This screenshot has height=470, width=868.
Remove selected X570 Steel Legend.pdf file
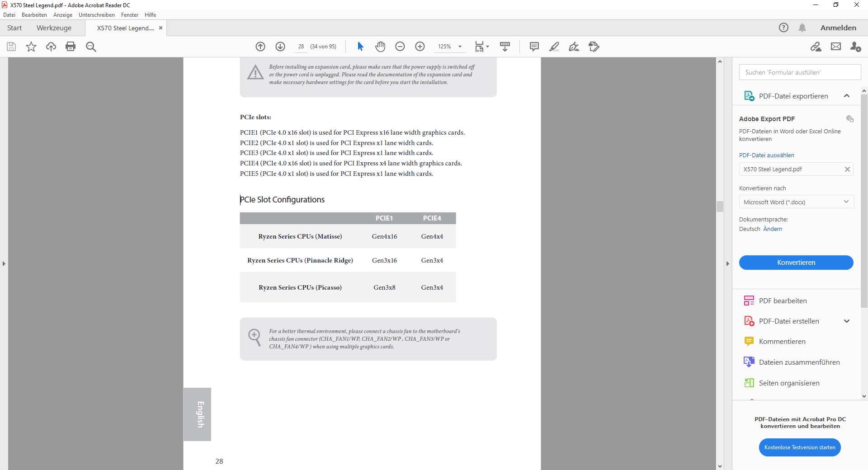(x=847, y=169)
